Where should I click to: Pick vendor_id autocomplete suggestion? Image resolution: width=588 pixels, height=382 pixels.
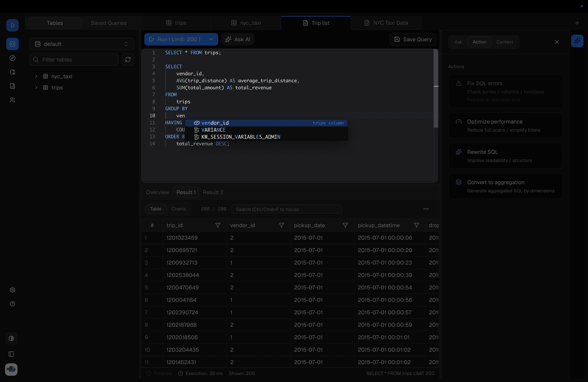[266, 123]
